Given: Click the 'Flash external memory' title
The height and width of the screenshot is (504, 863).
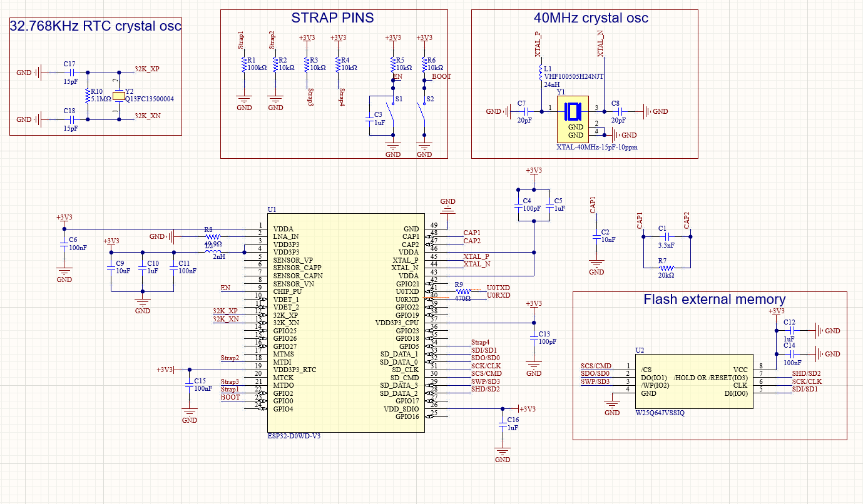Looking at the screenshot, I should (x=714, y=300).
